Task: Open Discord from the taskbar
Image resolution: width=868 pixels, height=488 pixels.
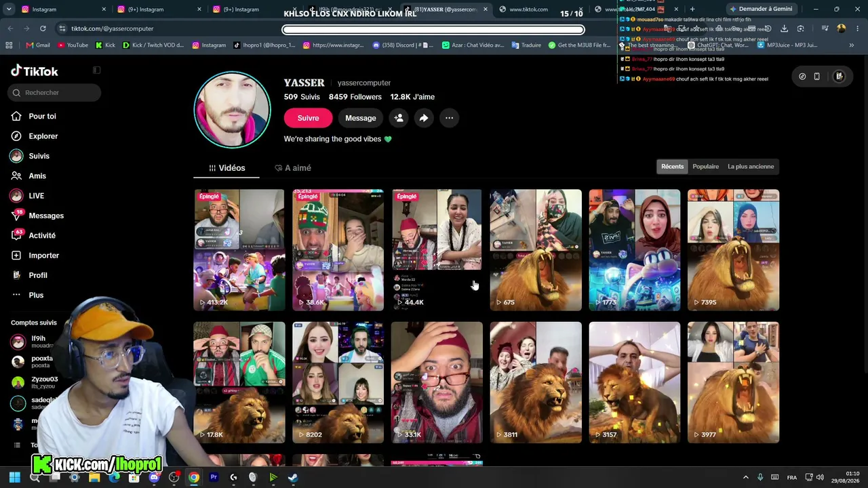Action: [154, 477]
